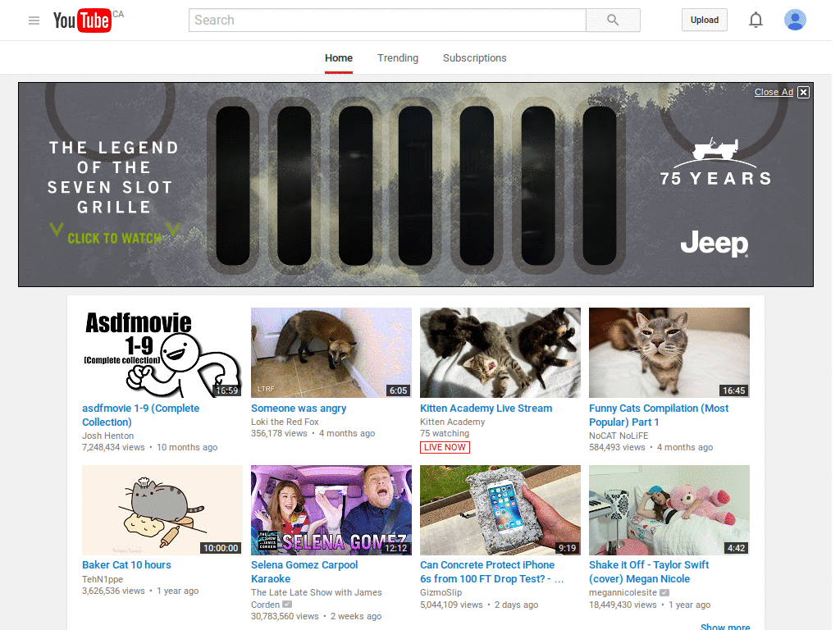Click the 5,044,109 views text
This screenshot has width=840, height=630.
pos(451,605)
